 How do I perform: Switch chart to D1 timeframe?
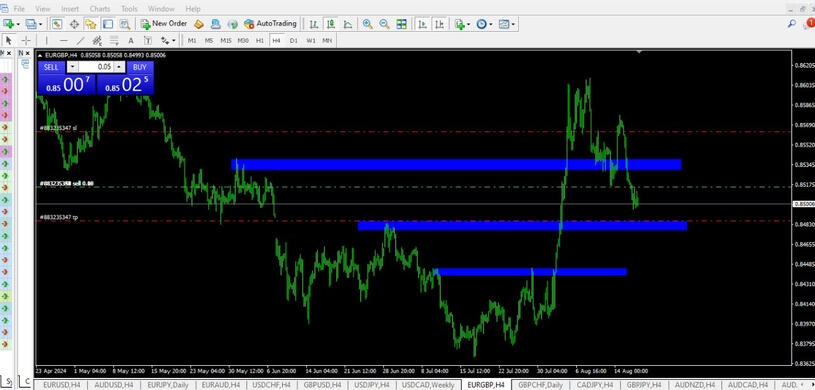click(x=293, y=40)
